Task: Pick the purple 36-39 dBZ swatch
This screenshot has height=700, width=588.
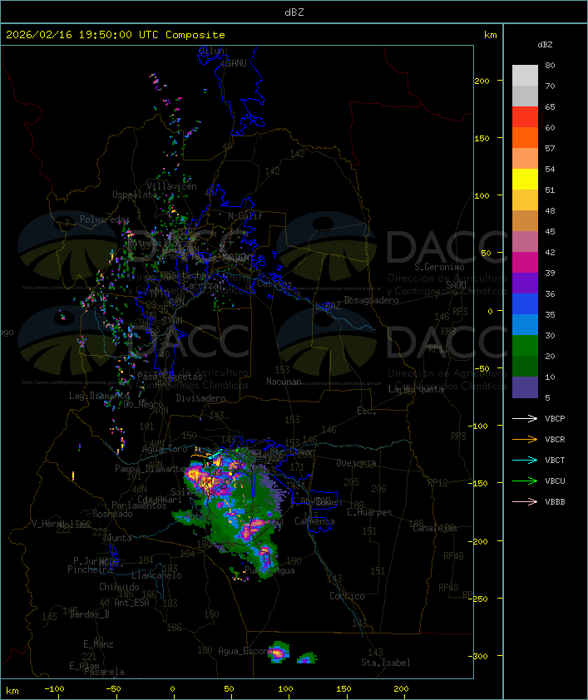Action: [525, 283]
